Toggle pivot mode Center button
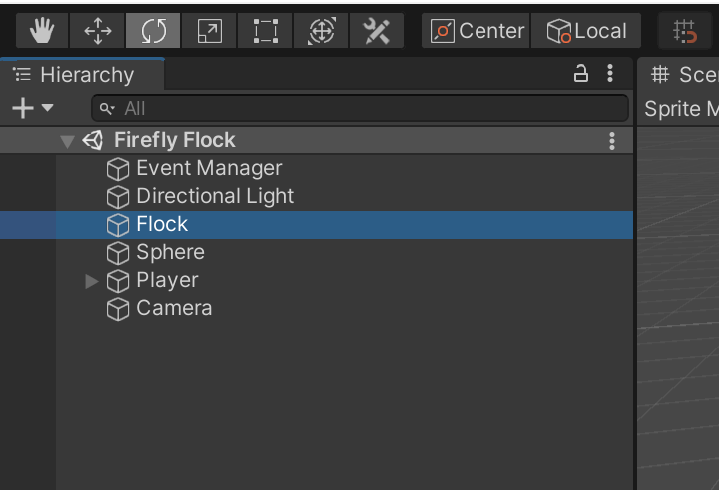This screenshot has height=490, width=719. 477,32
